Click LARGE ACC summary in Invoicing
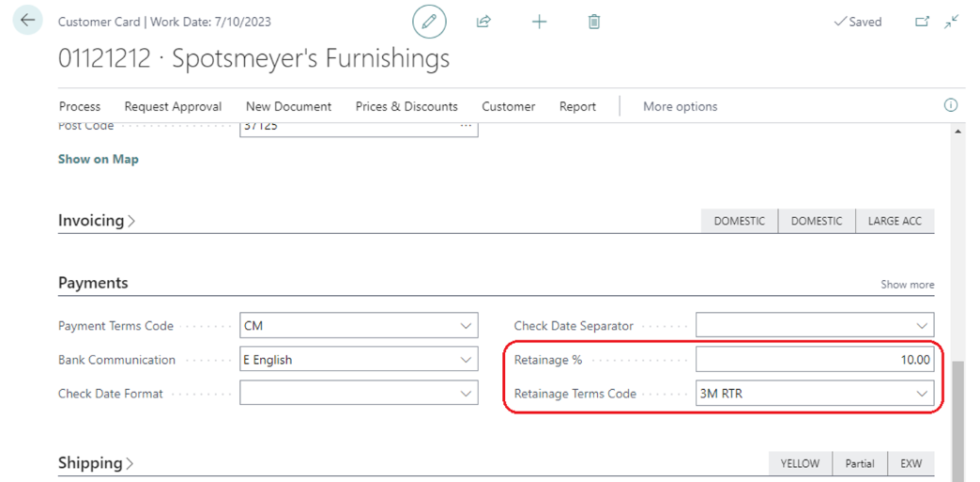The image size is (980, 482). [895, 221]
